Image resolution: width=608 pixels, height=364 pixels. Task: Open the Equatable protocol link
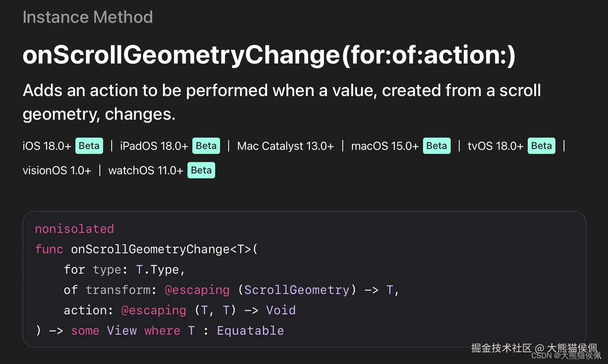point(250,331)
